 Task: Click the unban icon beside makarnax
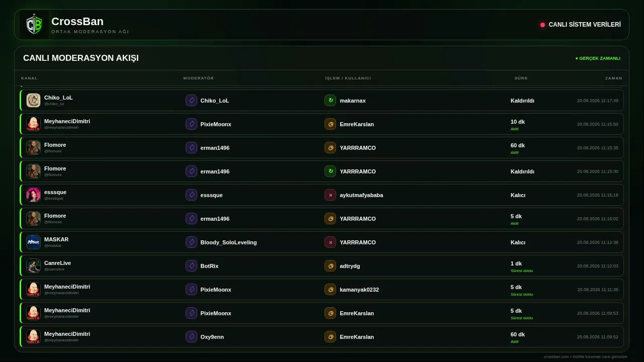point(330,101)
